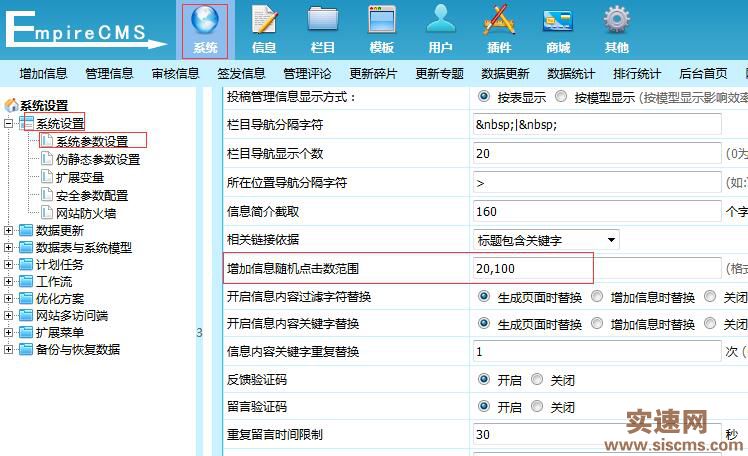Expand the 工作流 tree node

(8, 281)
